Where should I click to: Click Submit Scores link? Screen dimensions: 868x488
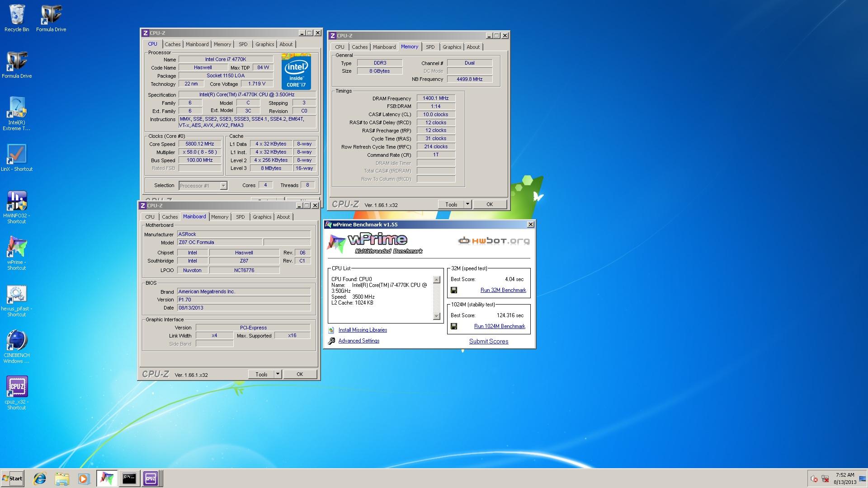(489, 342)
